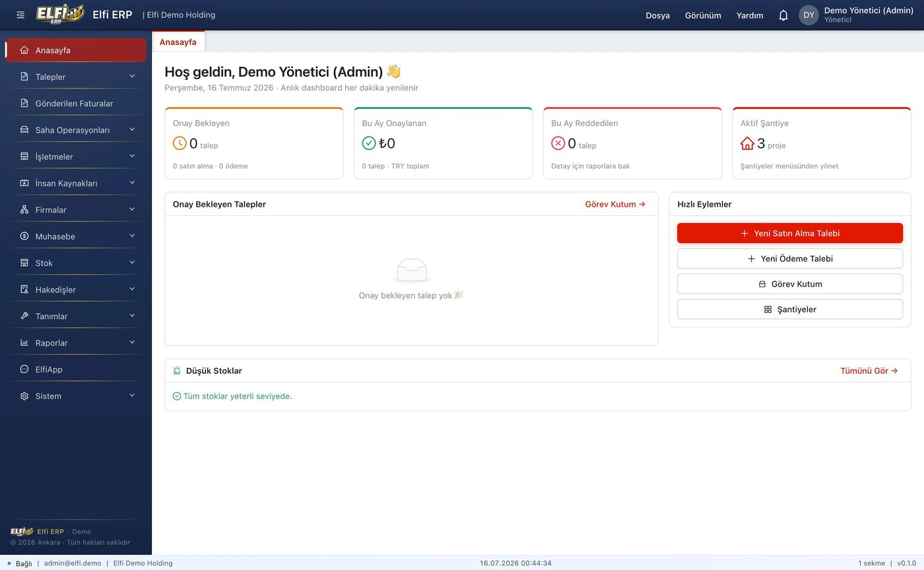Expand the Talepler sidebar menu
924x570 pixels.
point(76,77)
